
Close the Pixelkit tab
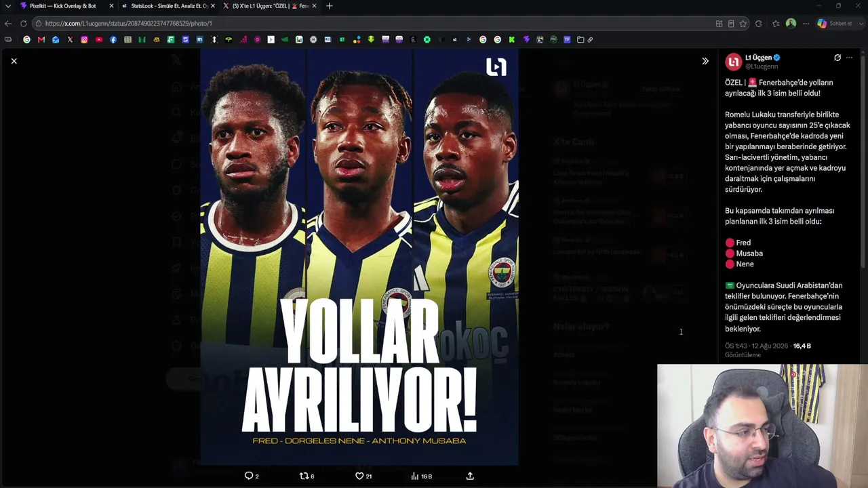(111, 6)
